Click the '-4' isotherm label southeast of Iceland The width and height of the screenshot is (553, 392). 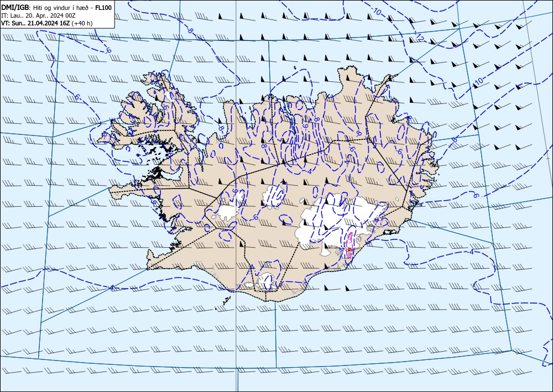pyautogui.click(x=472, y=252)
